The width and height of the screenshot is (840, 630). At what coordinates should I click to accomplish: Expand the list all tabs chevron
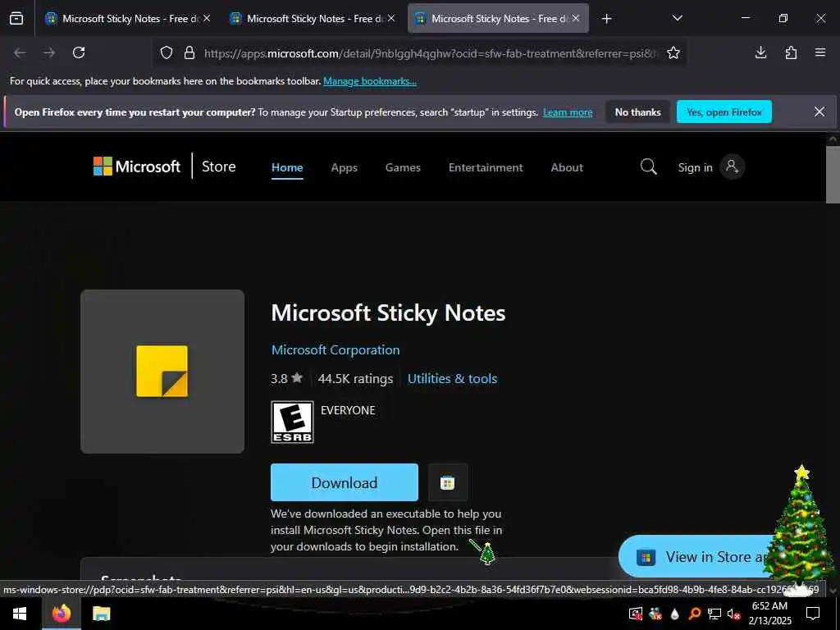(x=677, y=18)
